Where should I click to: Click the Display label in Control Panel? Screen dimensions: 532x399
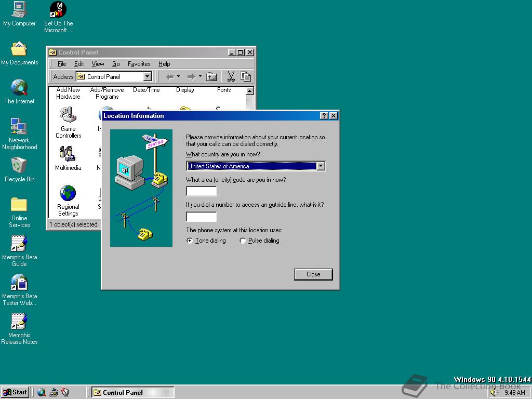click(185, 90)
